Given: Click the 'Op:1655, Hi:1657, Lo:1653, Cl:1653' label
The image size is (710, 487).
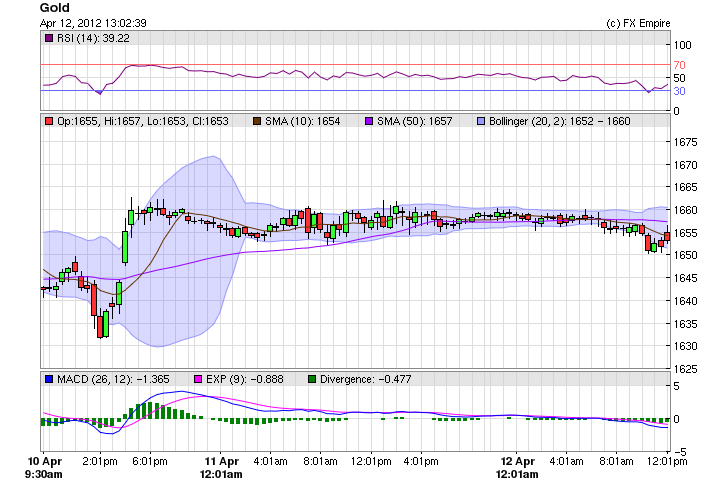Looking at the screenshot, I should (143, 121).
